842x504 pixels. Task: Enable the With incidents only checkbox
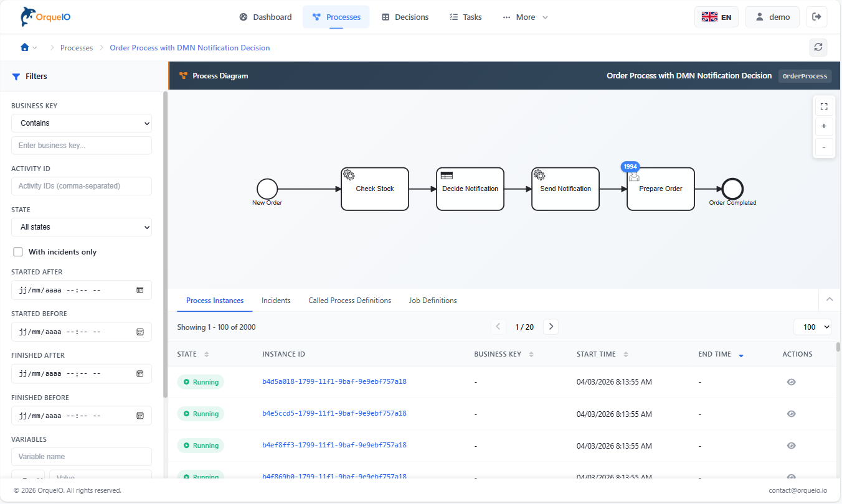coord(18,252)
